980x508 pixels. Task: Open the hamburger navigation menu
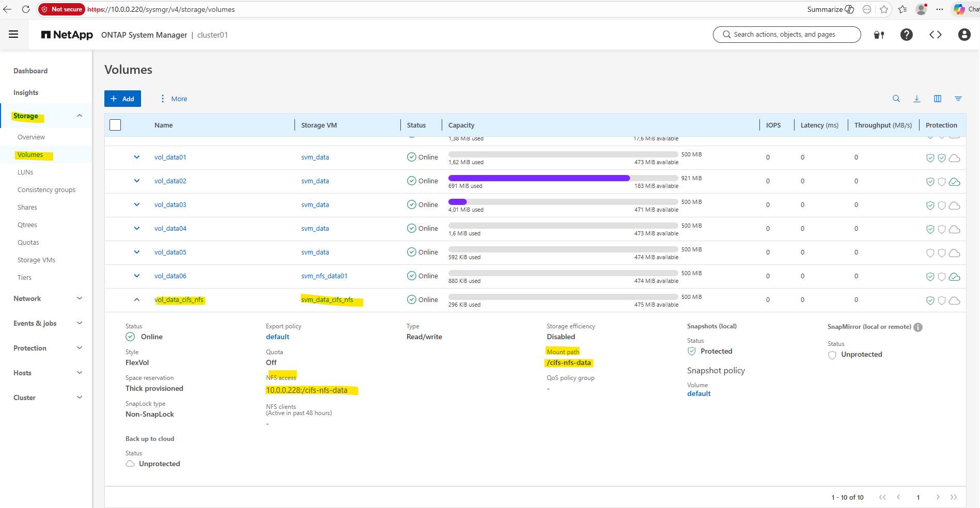click(x=13, y=35)
